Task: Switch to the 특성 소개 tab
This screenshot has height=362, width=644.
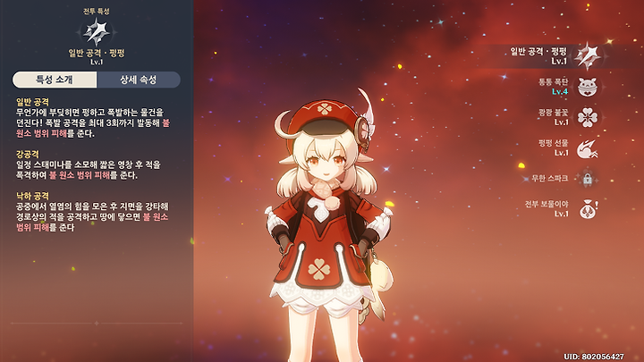Action: pyautogui.click(x=55, y=80)
